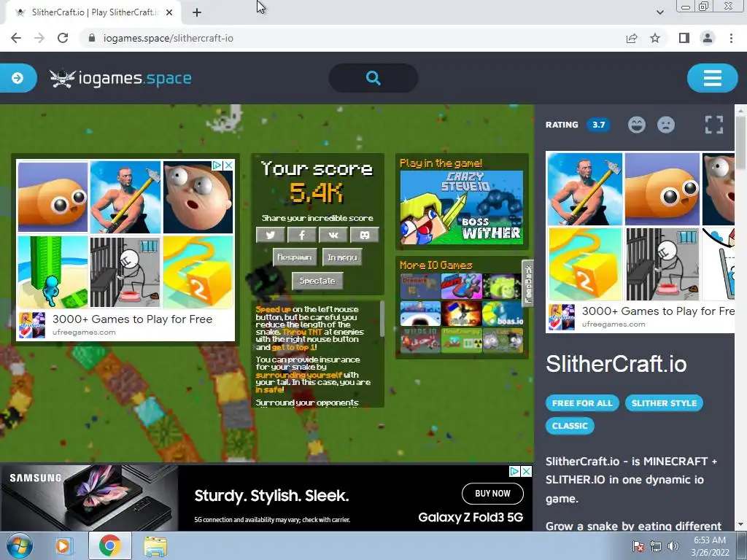Open the hamburger menu button
This screenshot has width=747, height=560.
pos(712,77)
